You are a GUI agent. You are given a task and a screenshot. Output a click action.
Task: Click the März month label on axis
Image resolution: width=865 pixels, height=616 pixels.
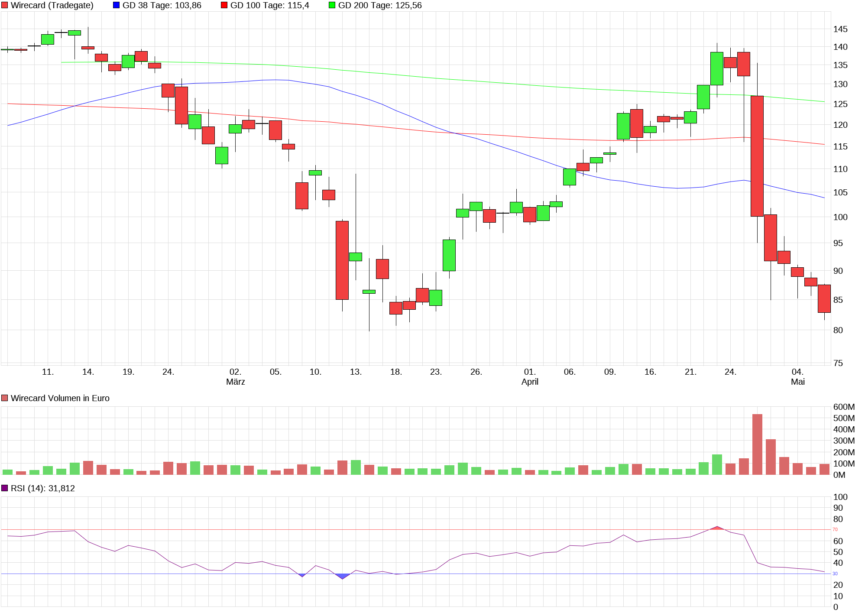click(x=235, y=382)
